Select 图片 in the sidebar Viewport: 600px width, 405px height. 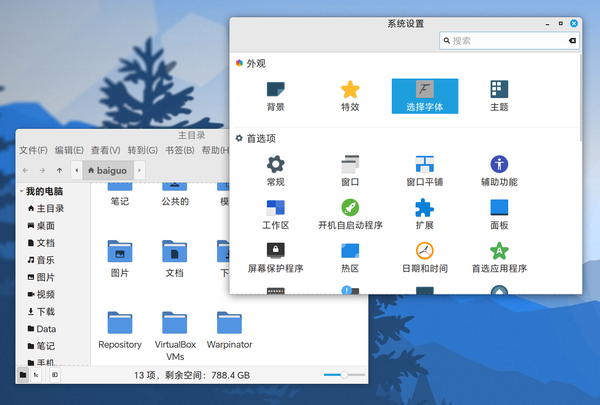(41, 278)
